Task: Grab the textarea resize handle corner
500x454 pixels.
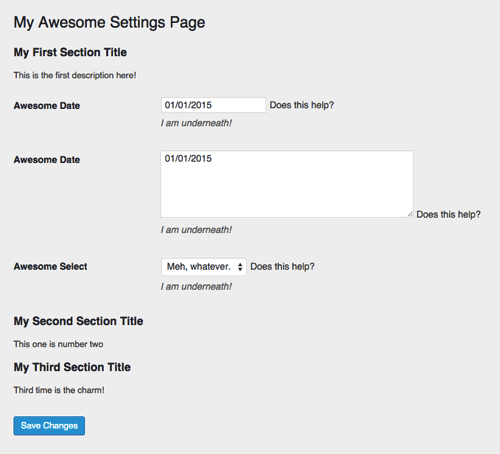Action: click(410, 215)
